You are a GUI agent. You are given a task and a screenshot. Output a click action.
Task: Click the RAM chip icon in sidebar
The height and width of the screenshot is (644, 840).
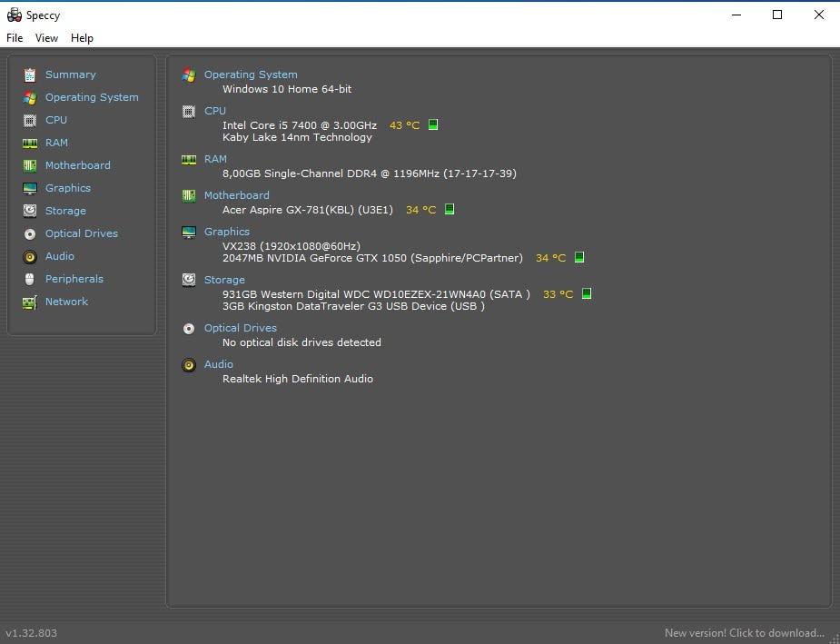(x=30, y=143)
